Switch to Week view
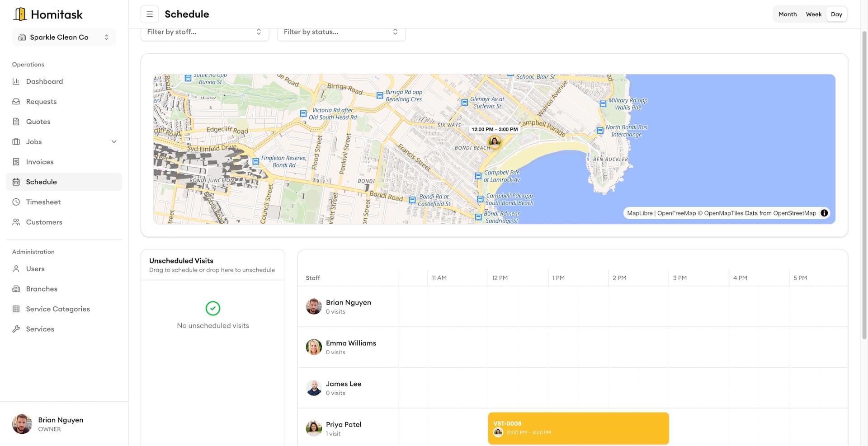Viewport: 868px width, 446px height. click(814, 14)
